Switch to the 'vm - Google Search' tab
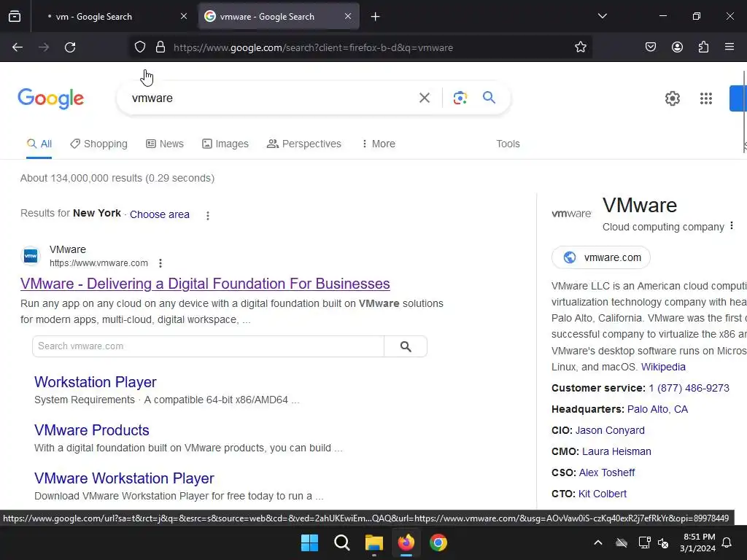This screenshot has width=747, height=560. (x=93, y=17)
